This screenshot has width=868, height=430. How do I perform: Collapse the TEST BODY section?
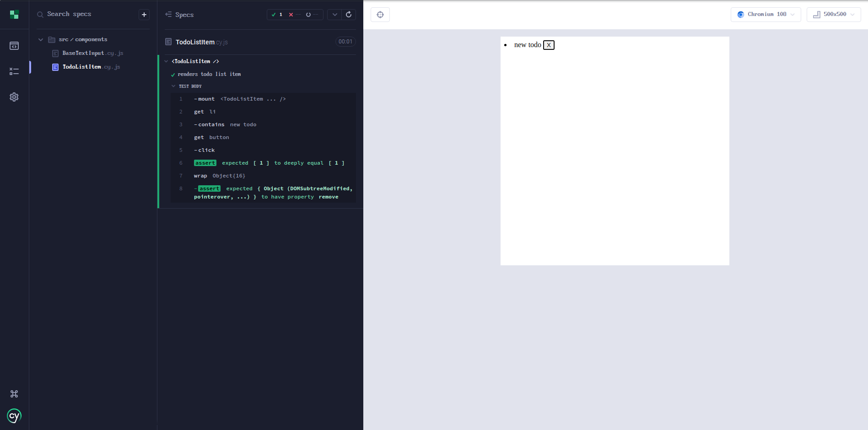(x=173, y=86)
